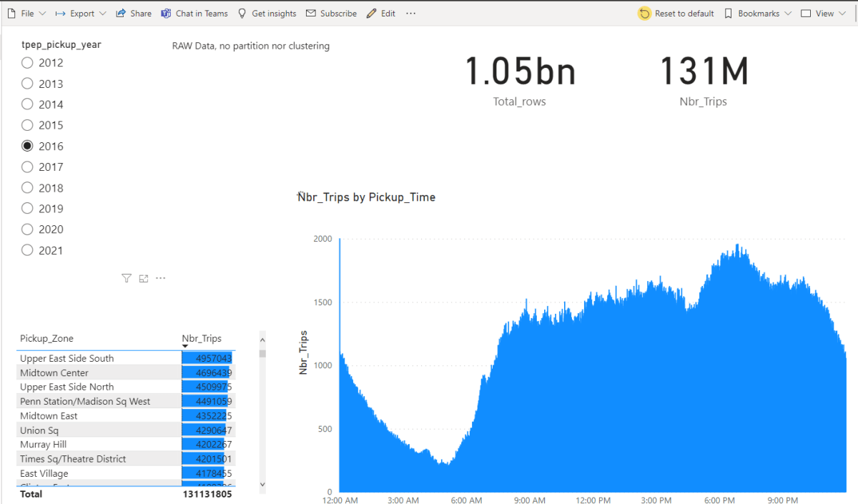Open the File dropdown menu

coord(26,14)
